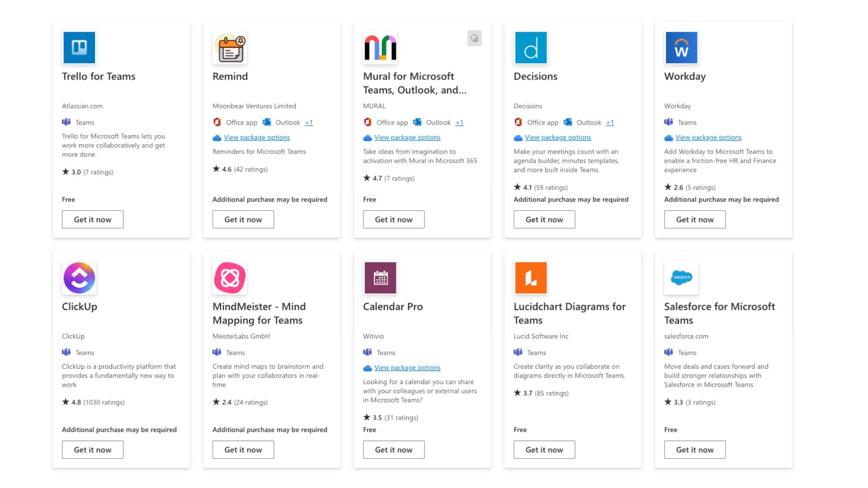868x488 pixels.
Task: Expand the +1 products link on Mural
Action: pyautogui.click(x=459, y=122)
